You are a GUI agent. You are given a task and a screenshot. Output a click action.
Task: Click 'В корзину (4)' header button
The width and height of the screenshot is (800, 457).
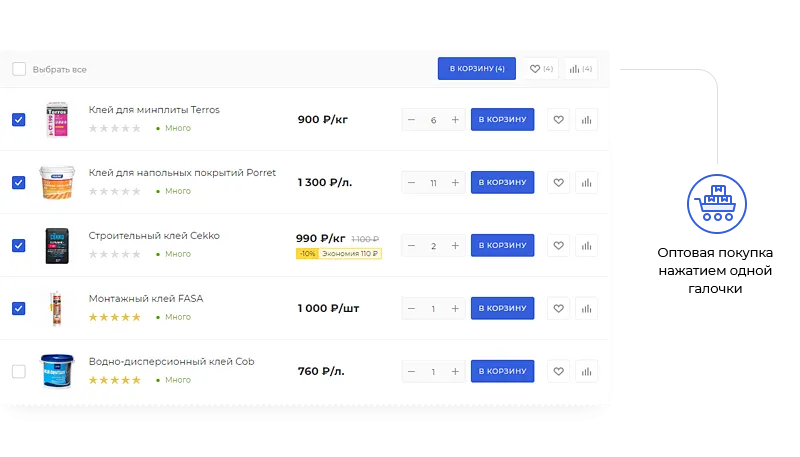pyautogui.click(x=476, y=69)
